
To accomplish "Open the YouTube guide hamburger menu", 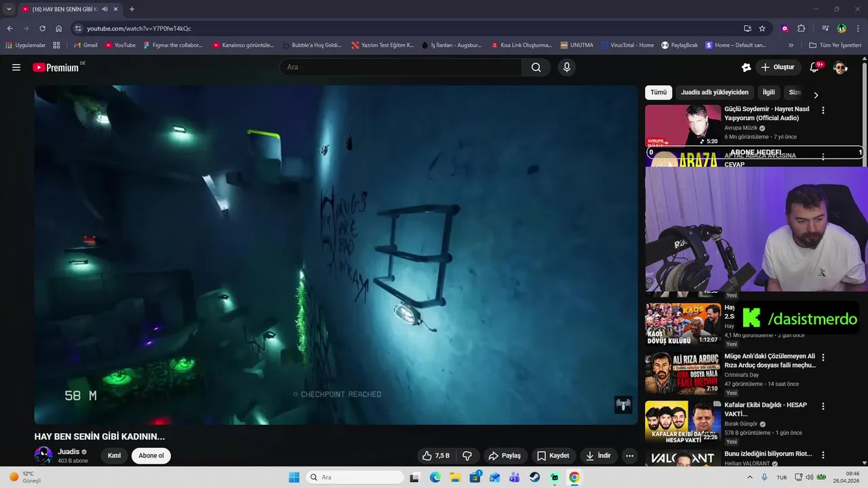I will 16,67.
